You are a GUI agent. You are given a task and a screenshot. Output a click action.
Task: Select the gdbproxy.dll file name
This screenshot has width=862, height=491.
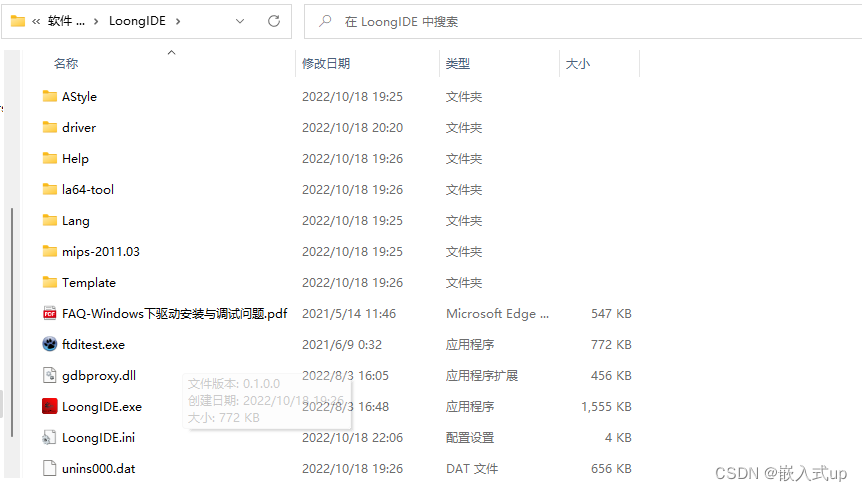pos(99,376)
